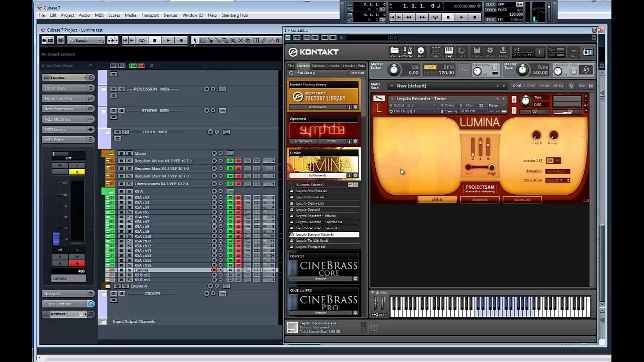Screen dimensions: 644x362
Task: Click Cycle loop button in transport panel
Action: tap(435, 17)
